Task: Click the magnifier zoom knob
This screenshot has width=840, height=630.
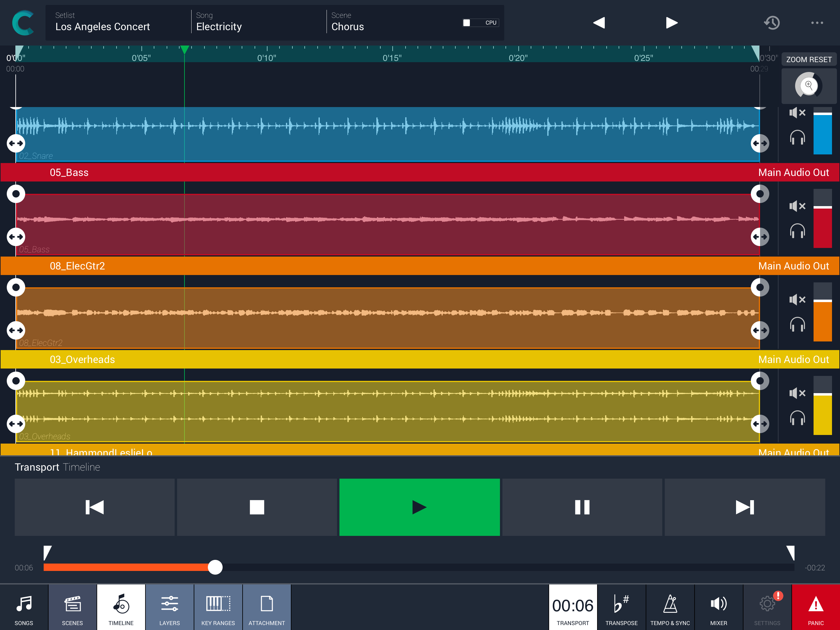Action: coord(808,85)
